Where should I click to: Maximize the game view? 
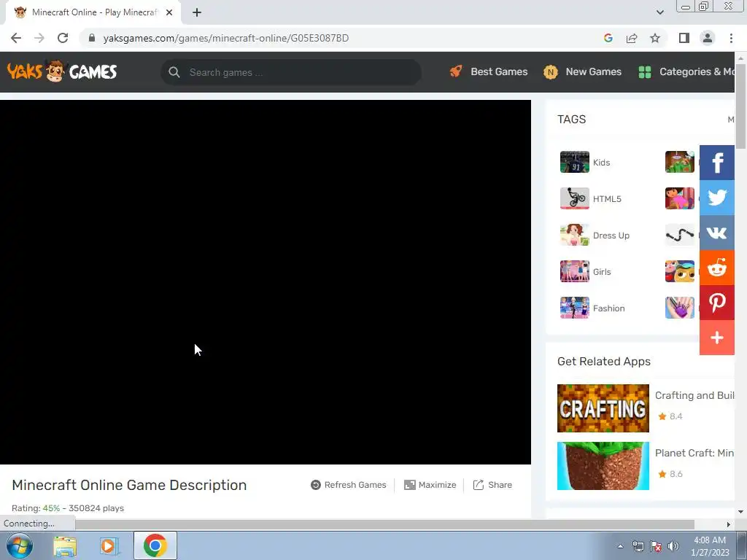pyautogui.click(x=430, y=485)
